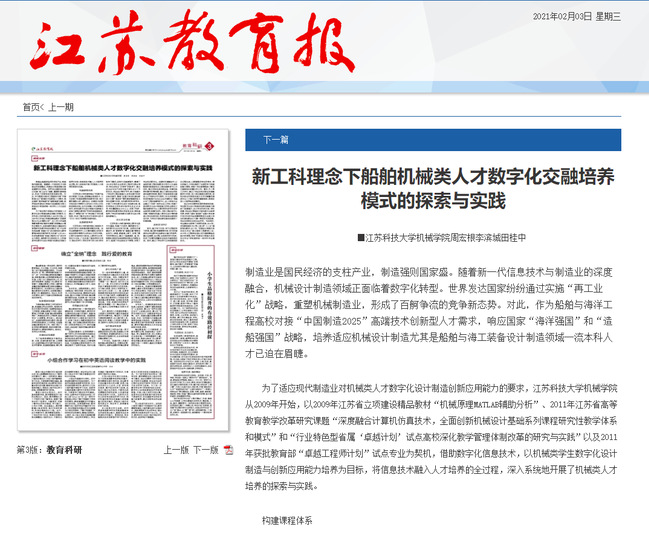
Task: Open 上一期 previous issue
Action: pos(61,107)
